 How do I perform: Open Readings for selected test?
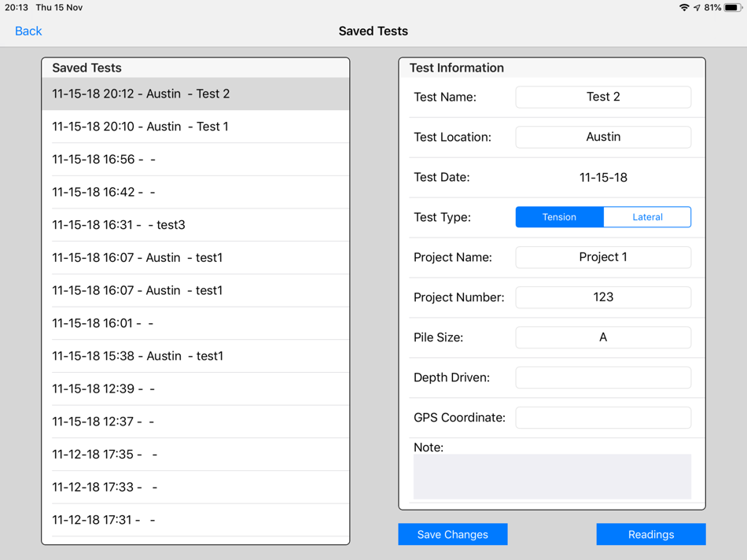click(x=651, y=534)
